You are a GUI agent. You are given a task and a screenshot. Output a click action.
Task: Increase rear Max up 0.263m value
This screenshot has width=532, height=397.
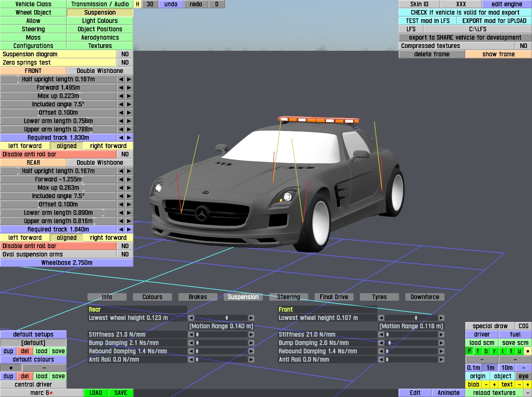coord(129,188)
